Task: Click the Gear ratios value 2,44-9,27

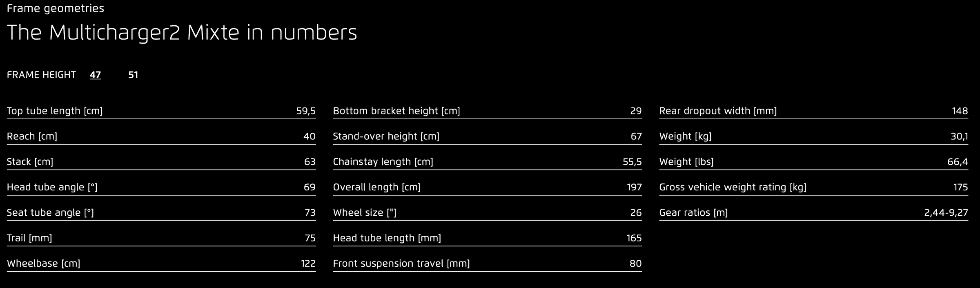Action: click(x=946, y=212)
